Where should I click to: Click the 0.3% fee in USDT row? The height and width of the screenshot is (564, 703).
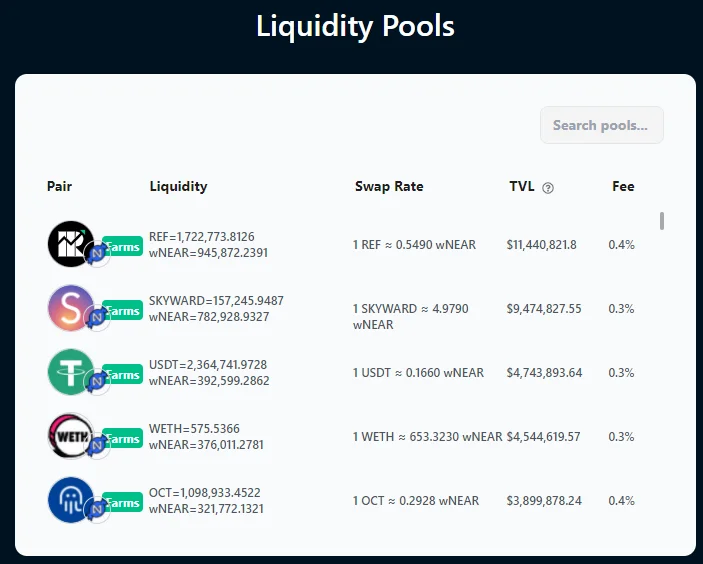click(621, 373)
